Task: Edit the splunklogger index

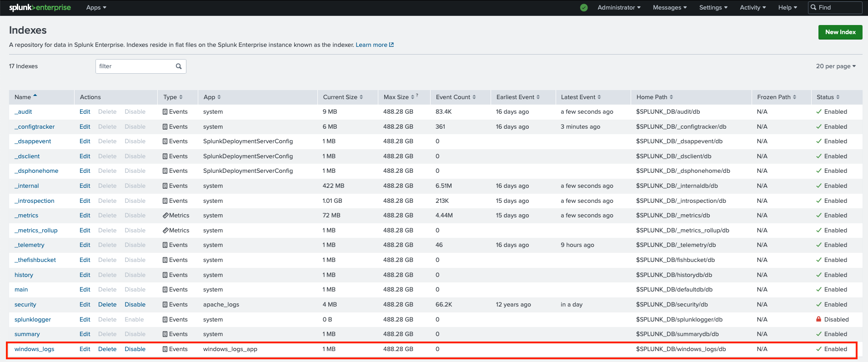Action: coord(85,320)
